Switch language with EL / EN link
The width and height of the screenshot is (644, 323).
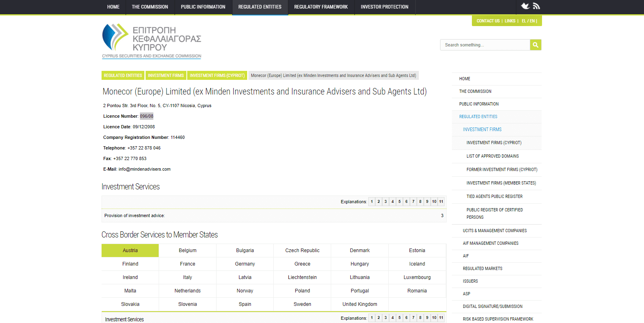[528, 21]
